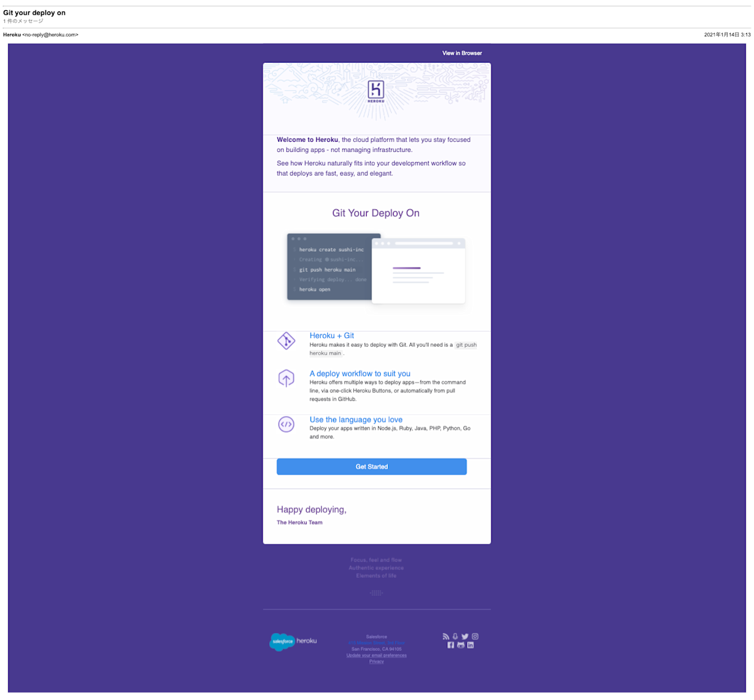
Task: Click the Salesforce Heroku footer logo
Action: coord(293,641)
